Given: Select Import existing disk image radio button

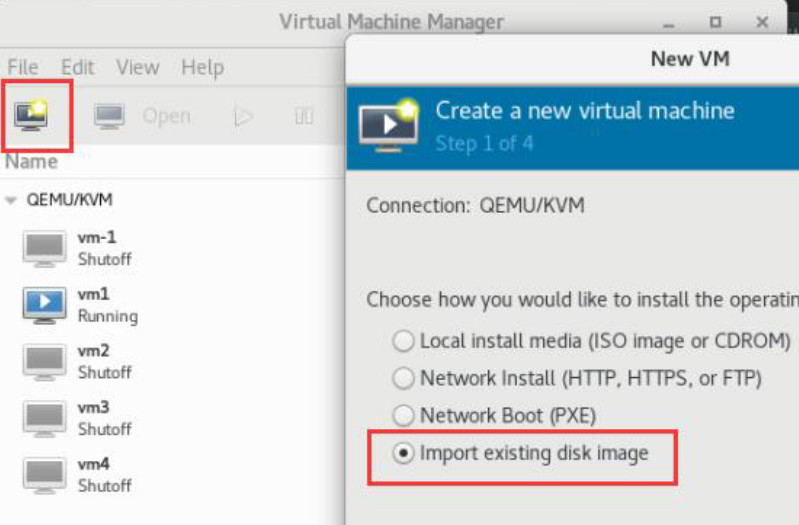Looking at the screenshot, I should pos(403,453).
